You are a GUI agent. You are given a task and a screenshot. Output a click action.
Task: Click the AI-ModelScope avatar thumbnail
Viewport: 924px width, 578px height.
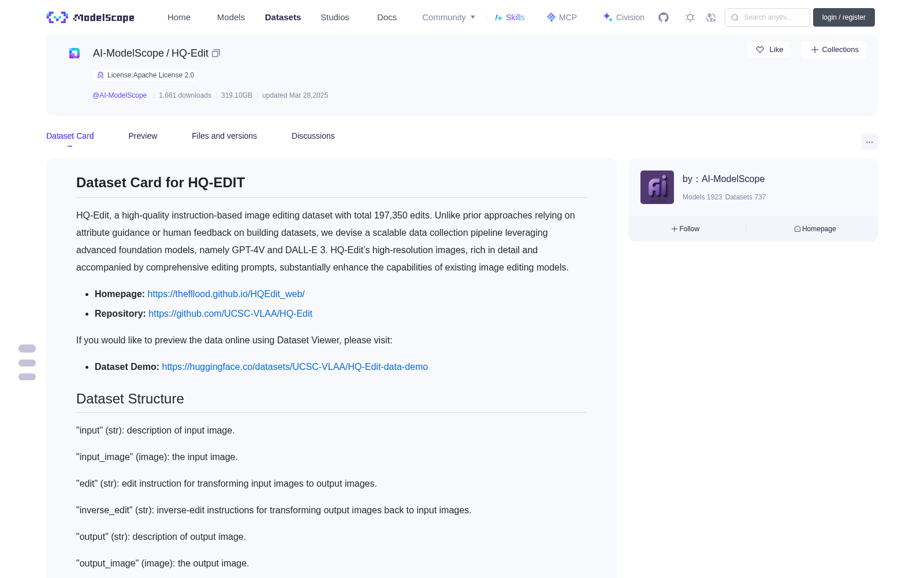coord(657,187)
